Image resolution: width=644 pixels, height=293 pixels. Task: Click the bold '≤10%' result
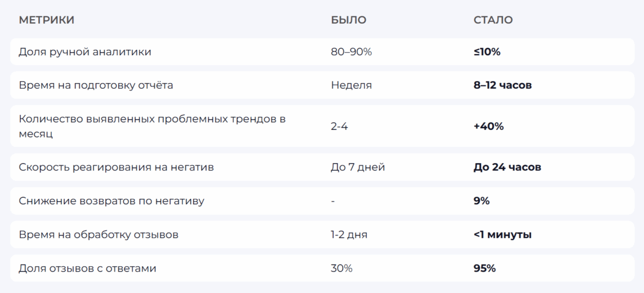pyautogui.click(x=487, y=52)
